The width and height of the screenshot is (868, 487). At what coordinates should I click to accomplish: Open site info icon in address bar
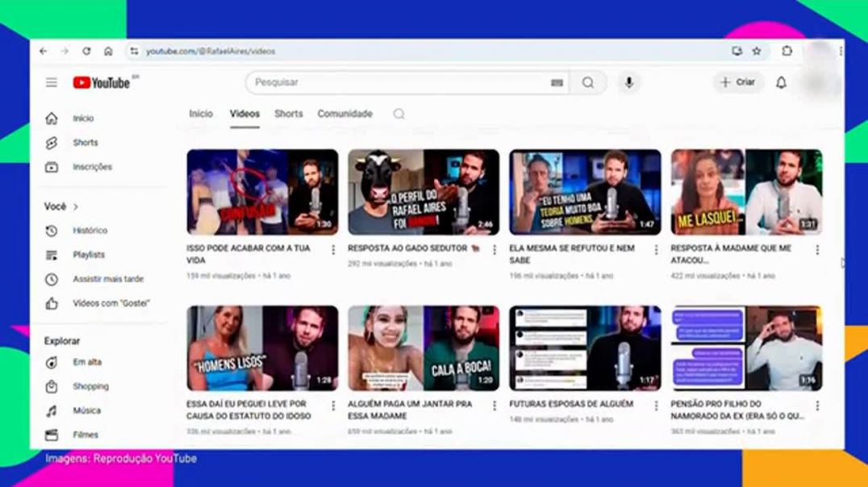[x=134, y=51]
